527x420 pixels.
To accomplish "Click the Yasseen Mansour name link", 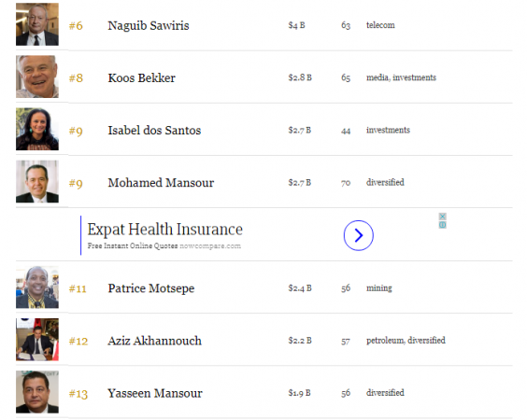I will 155,393.
